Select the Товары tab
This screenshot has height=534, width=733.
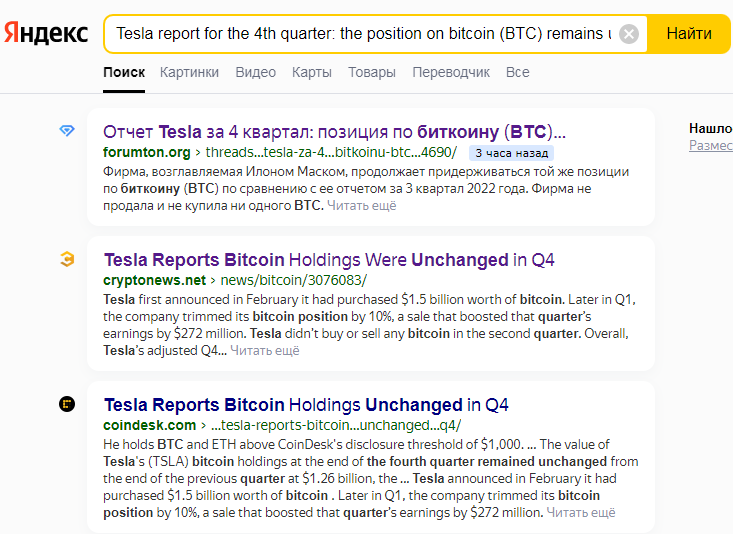click(372, 72)
